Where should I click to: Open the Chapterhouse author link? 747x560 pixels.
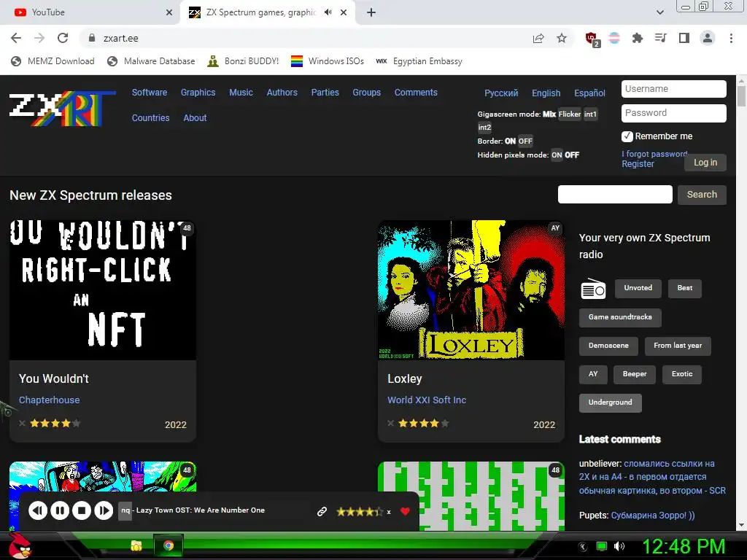[x=49, y=400]
